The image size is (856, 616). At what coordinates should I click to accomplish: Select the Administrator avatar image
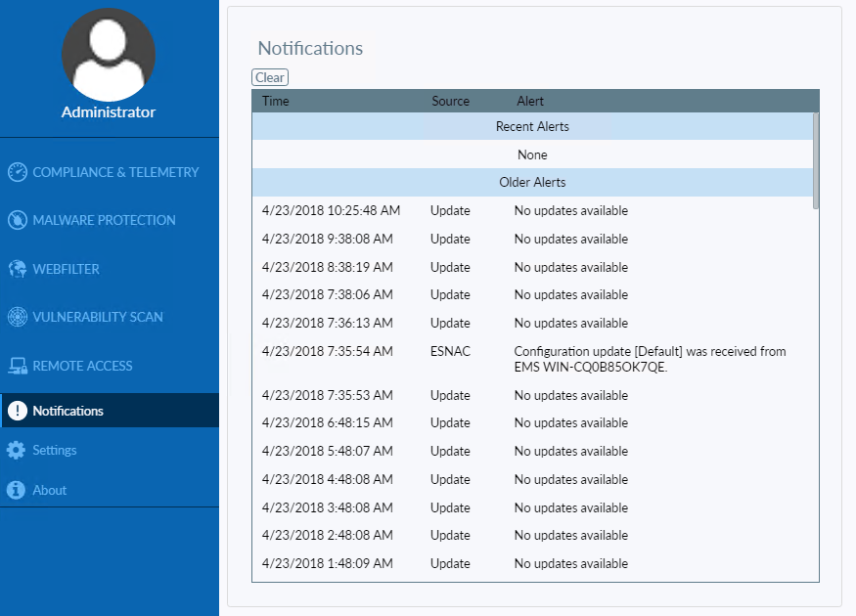point(108,55)
